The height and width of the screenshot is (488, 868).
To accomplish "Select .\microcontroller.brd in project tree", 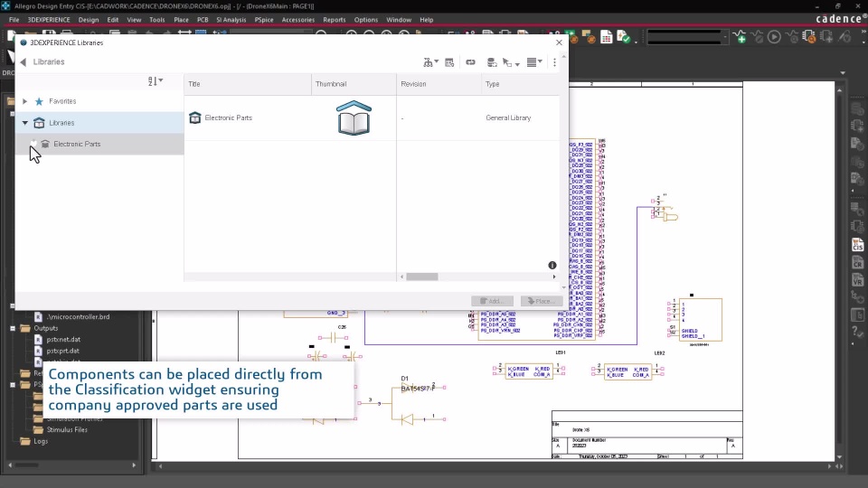I will coord(78,317).
